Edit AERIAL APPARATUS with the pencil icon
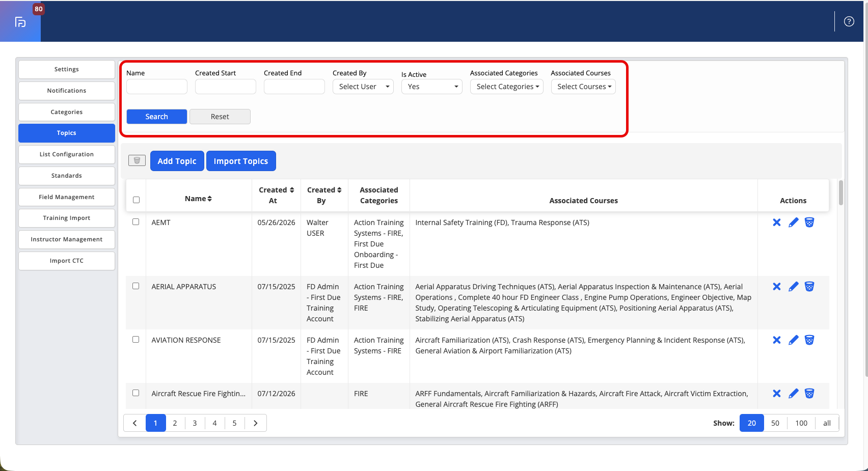 click(x=793, y=287)
